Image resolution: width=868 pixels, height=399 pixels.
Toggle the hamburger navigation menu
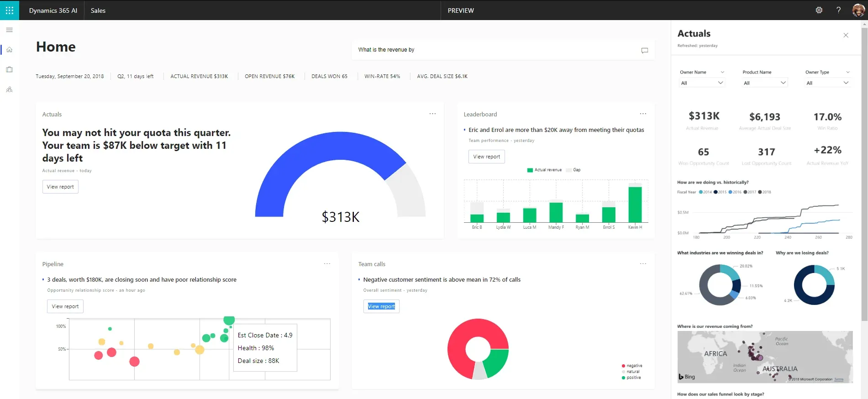(9, 30)
